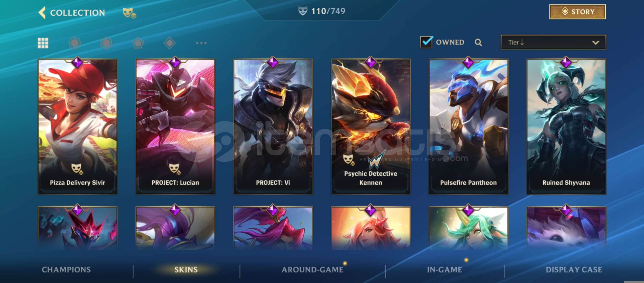Uncheck the Owned checkbox
The height and width of the screenshot is (283, 644).
tap(426, 42)
